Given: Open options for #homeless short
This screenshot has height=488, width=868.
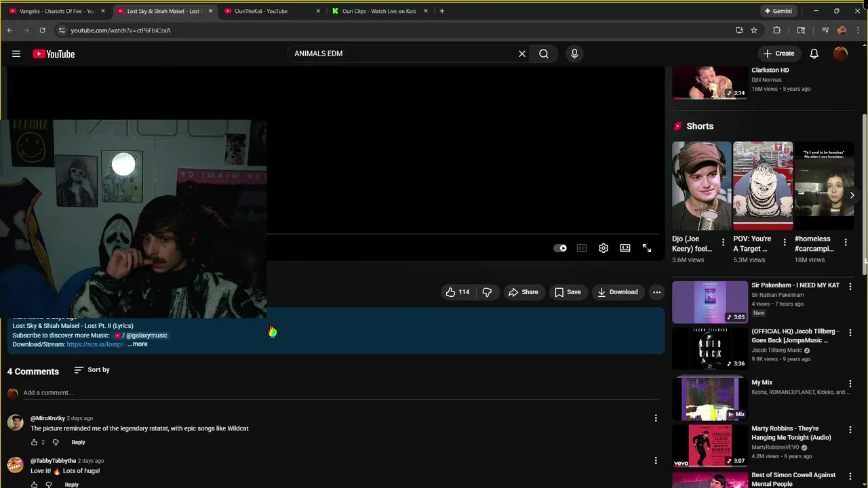Looking at the screenshot, I should [x=846, y=243].
